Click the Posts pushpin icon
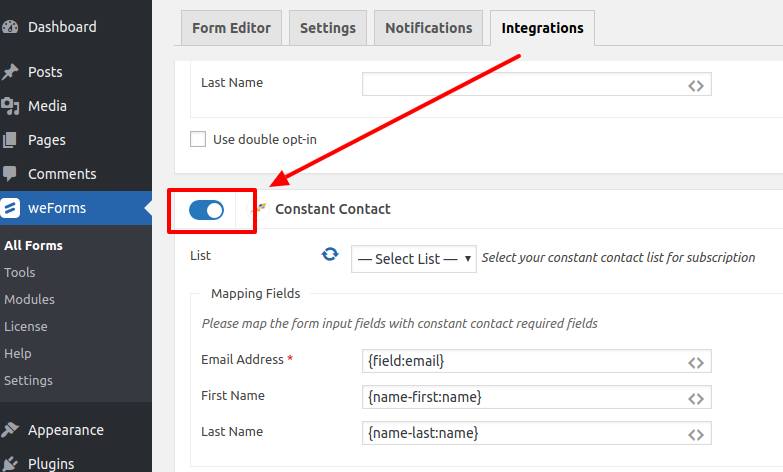Screen dimensions: 783x472 (10, 72)
